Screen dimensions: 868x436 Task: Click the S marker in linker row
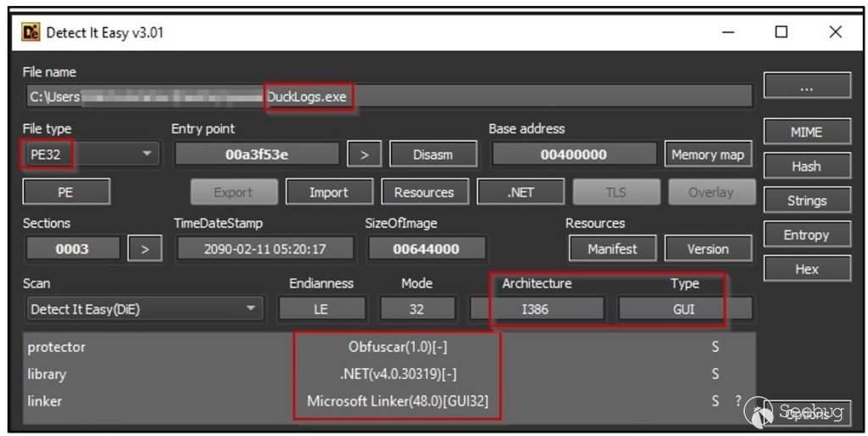[715, 400]
